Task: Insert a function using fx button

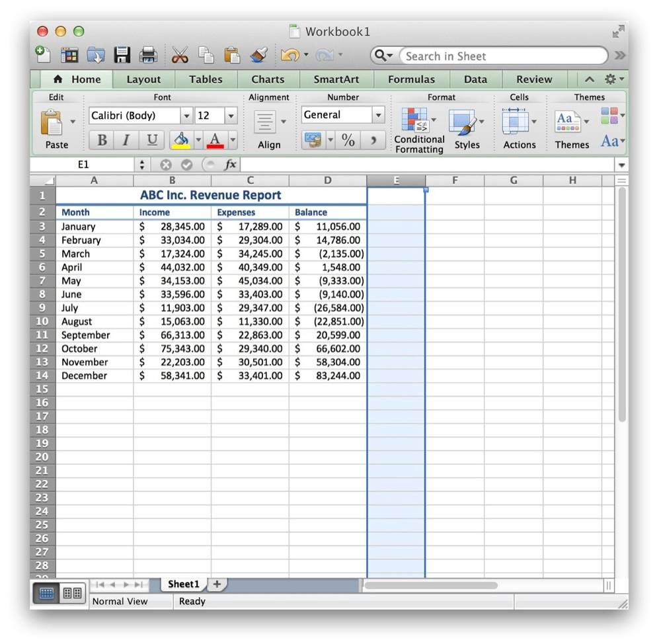Action: tap(229, 165)
